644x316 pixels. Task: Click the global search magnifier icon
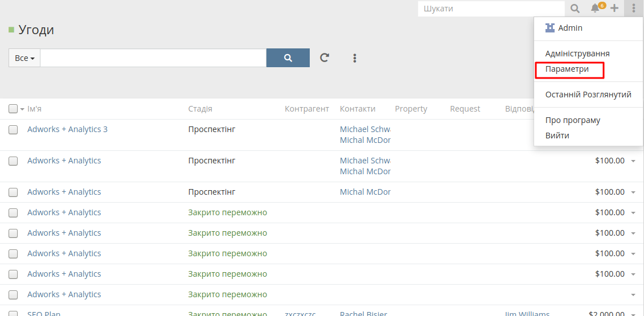pyautogui.click(x=575, y=9)
